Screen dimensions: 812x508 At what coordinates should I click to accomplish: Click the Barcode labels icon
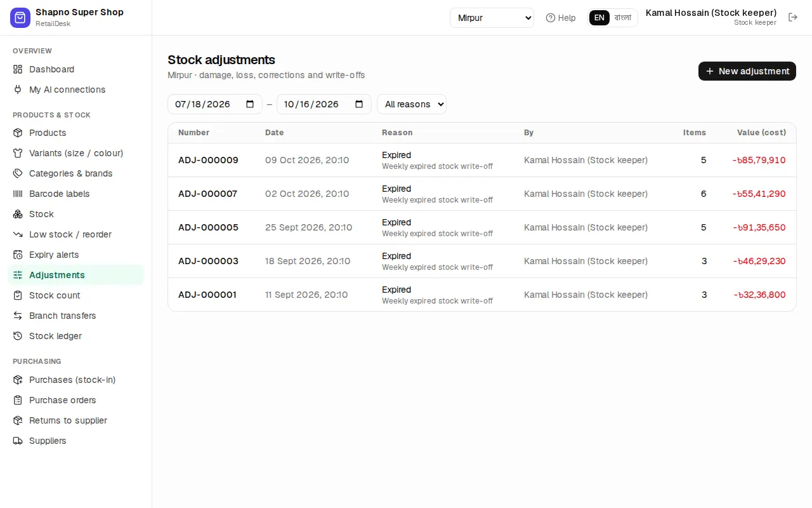(x=18, y=194)
